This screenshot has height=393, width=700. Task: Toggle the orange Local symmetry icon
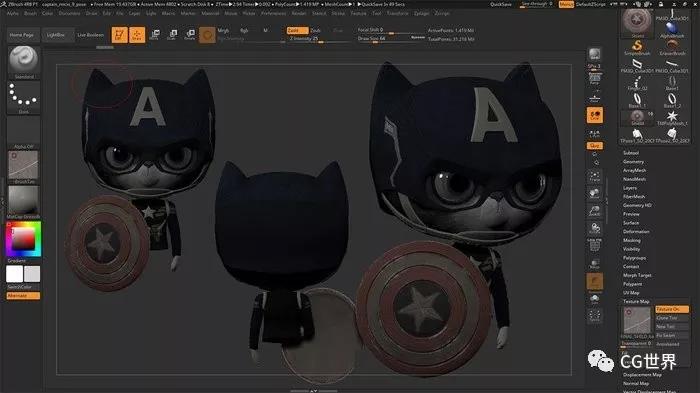pyautogui.click(x=594, y=115)
